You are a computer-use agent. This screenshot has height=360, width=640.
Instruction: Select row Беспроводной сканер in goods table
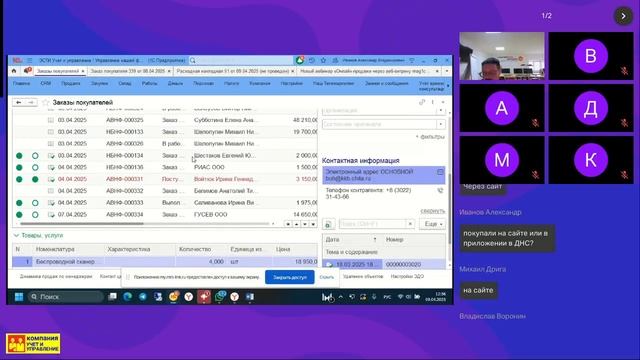[x=164, y=262]
